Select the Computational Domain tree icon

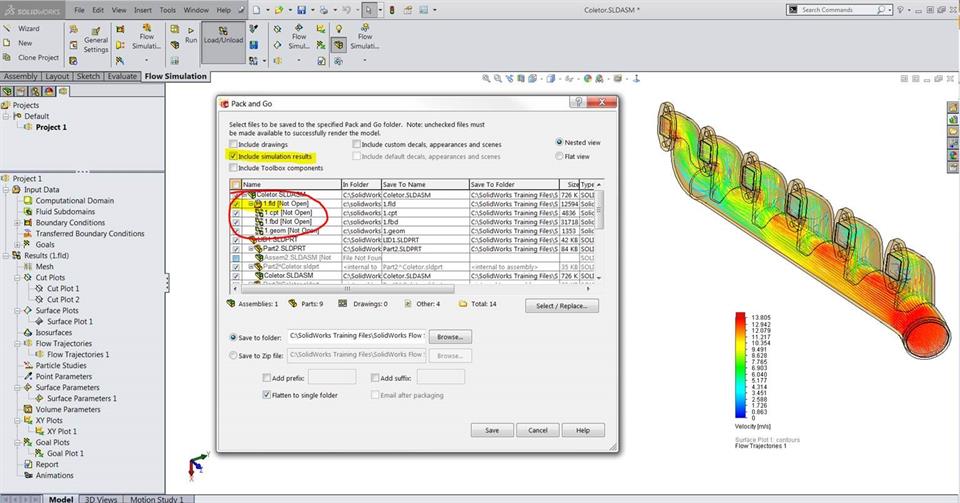27,200
